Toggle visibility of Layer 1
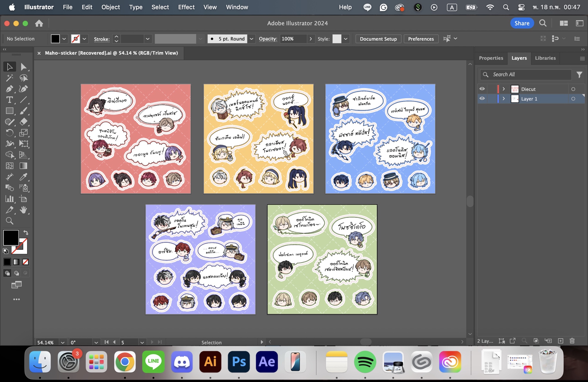Screen dimensions: 588x382 click(482, 98)
